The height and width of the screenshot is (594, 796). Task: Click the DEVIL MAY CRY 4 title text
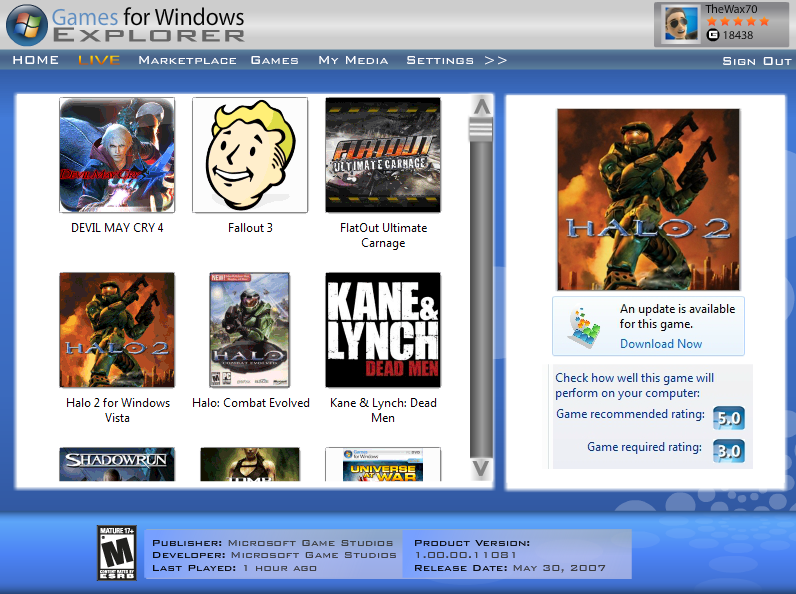[x=117, y=228]
